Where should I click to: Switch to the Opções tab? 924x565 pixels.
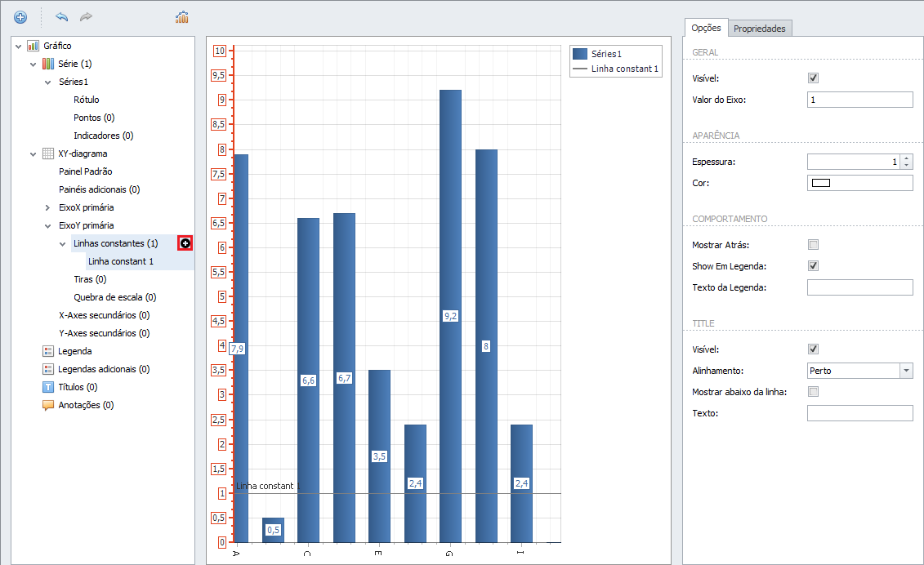tap(706, 28)
